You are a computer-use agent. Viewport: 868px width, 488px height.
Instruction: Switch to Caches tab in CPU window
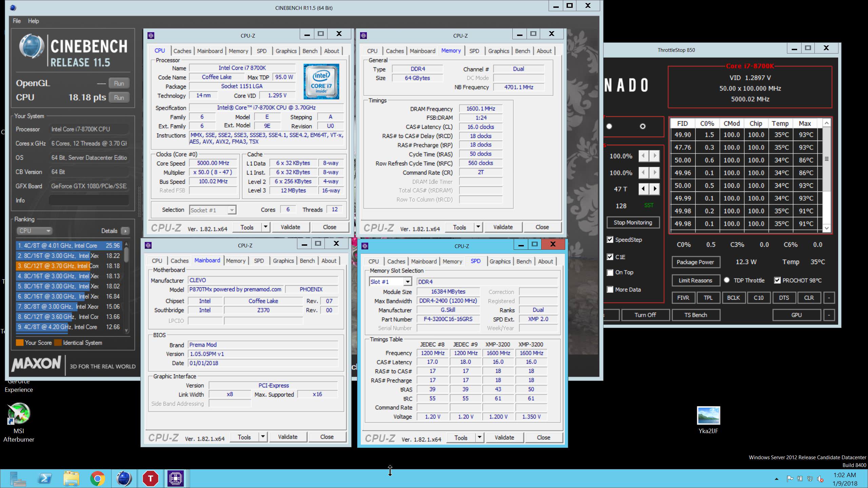(x=182, y=51)
